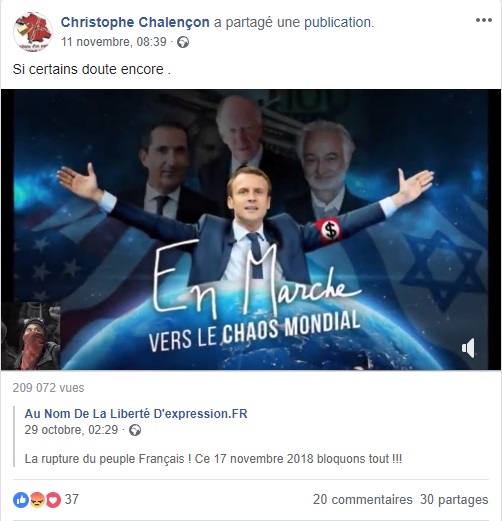This screenshot has width=502, height=521.
Task: Click the globe icon beside 29 octobre timestamp
Action: (x=135, y=430)
